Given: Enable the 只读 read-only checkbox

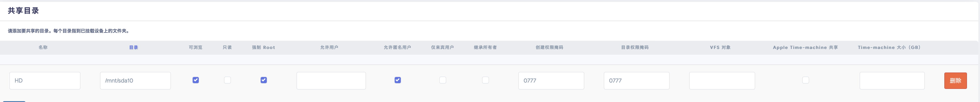Looking at the screenshot, I should [x=227, y=80].
